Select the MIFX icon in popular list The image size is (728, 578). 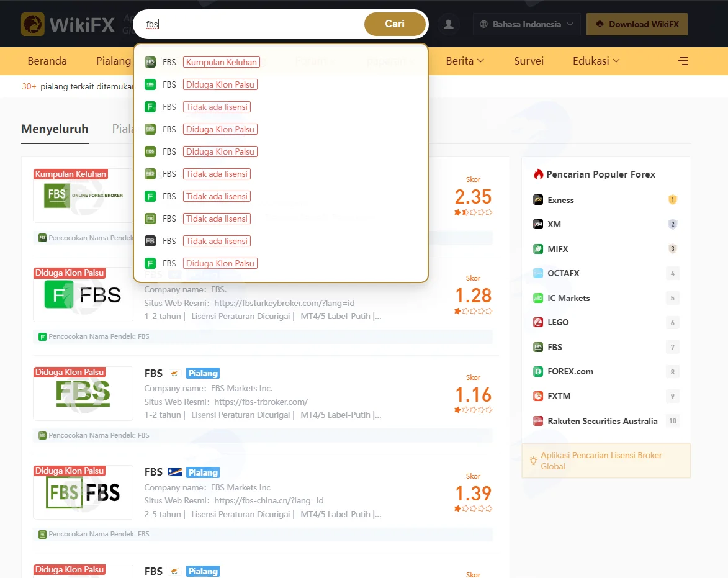538,249
